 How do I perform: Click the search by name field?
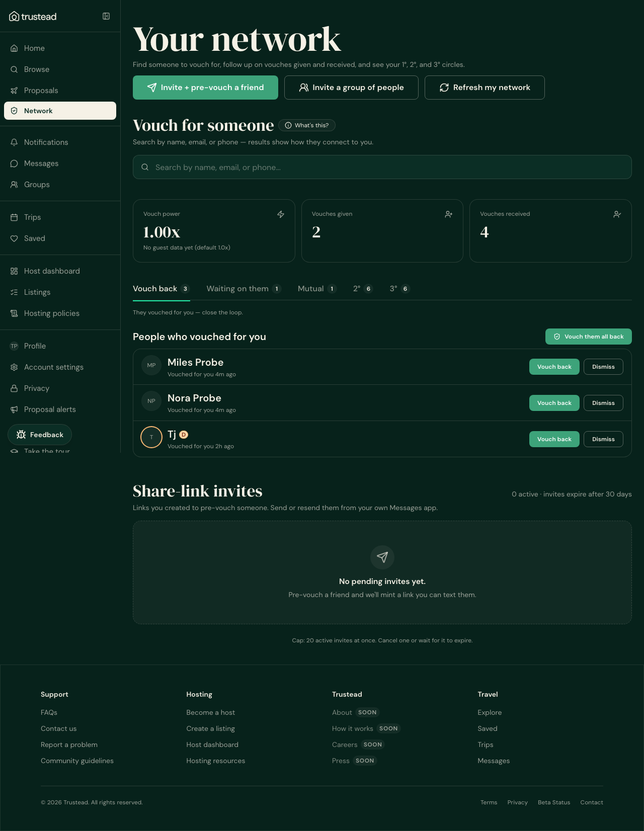point(382,167)
